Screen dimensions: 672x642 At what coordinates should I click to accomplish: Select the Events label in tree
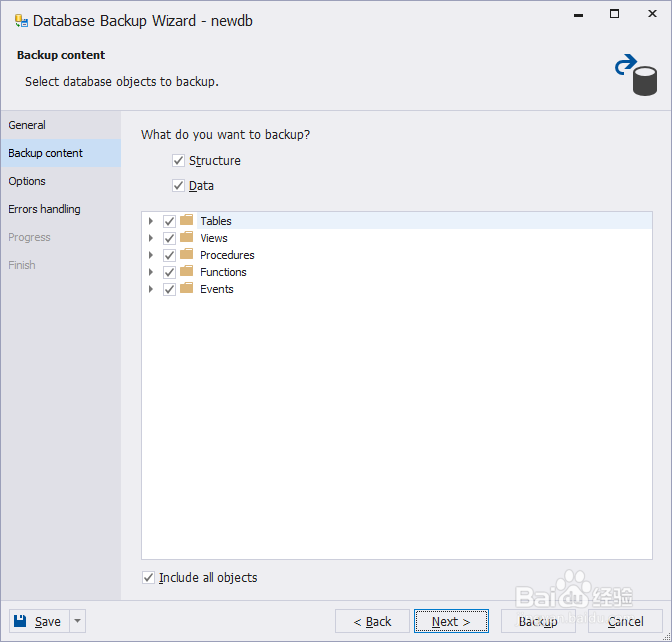[217, 289]
